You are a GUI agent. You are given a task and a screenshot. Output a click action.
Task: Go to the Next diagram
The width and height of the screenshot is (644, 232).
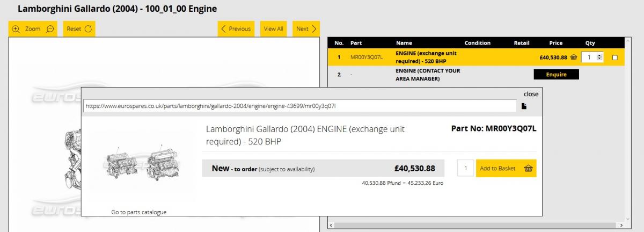(x=306, y=29)
